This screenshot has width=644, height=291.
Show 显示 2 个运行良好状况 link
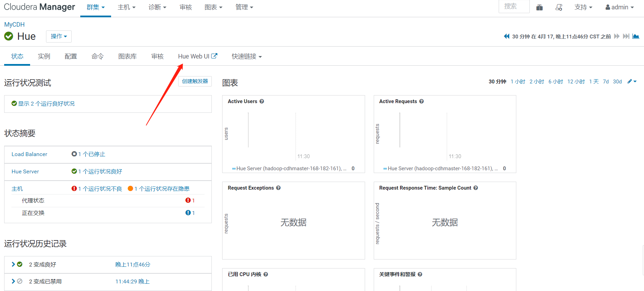coord(46,103)
